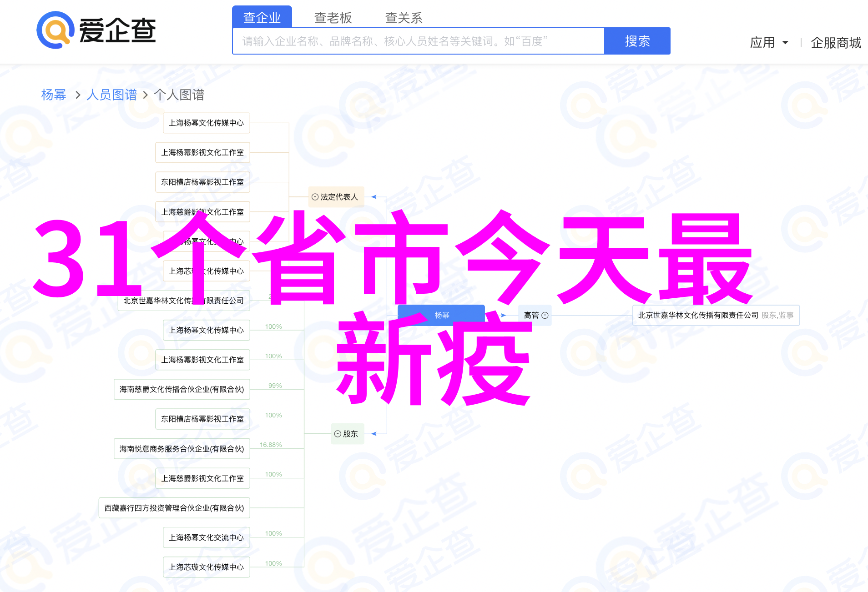Open 上海杨幂文化传媒中心 under 法定代表人 branch
Image resolution: width=868 pixels, height=592 pixels.
[x=207, y=123]
